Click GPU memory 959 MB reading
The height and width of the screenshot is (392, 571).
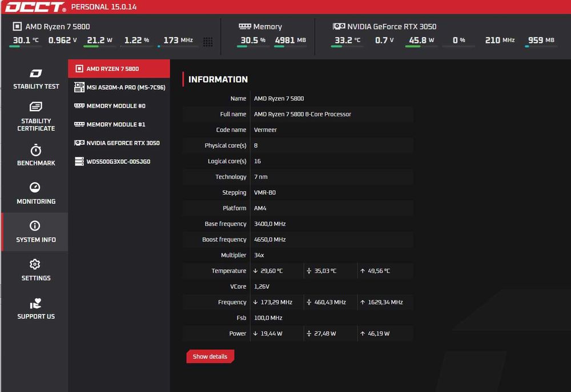pos(541,40)
